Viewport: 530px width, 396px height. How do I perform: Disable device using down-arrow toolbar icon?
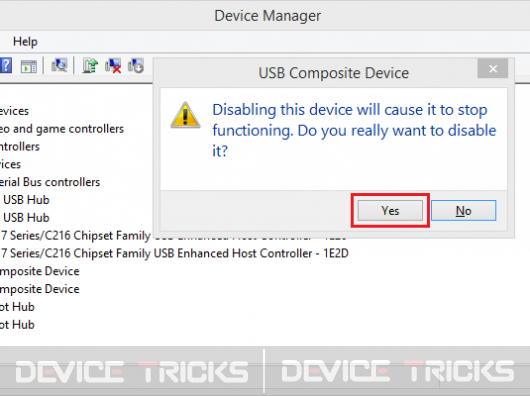click(136, 66)
